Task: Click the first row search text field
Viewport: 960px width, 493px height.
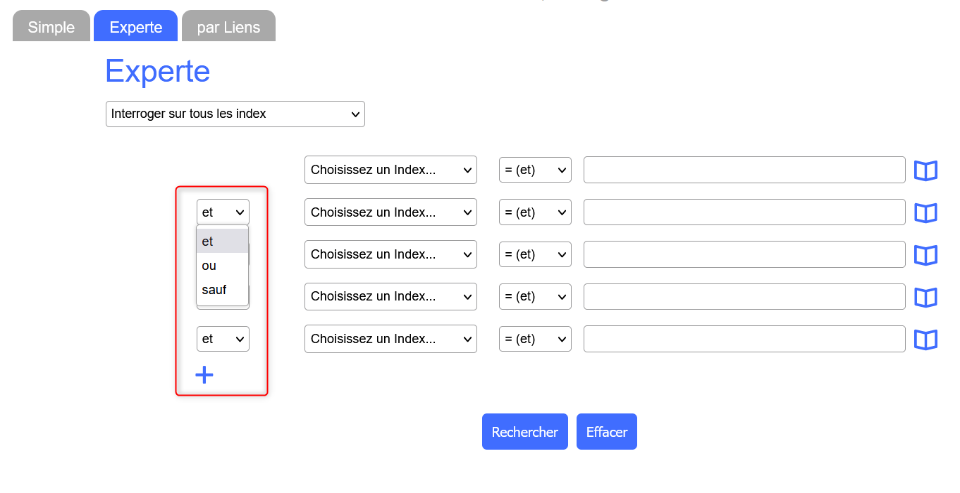Action: point(744,170)
